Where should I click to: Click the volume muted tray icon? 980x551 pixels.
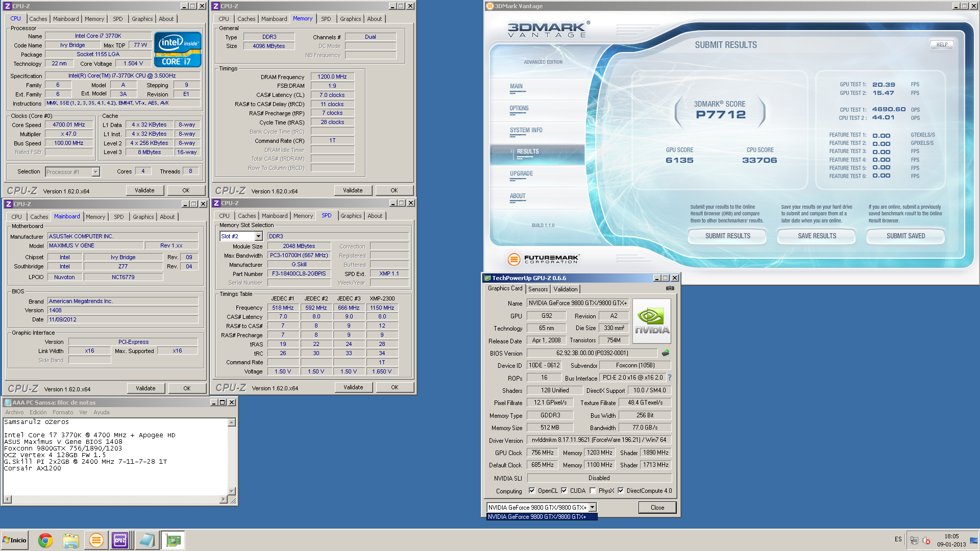[926, 540]
